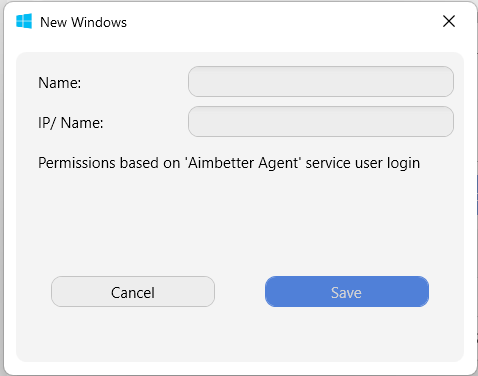The image size is (478, 376).
Task: Click the blue Windows flag icon
Action: tap(24, 21)
